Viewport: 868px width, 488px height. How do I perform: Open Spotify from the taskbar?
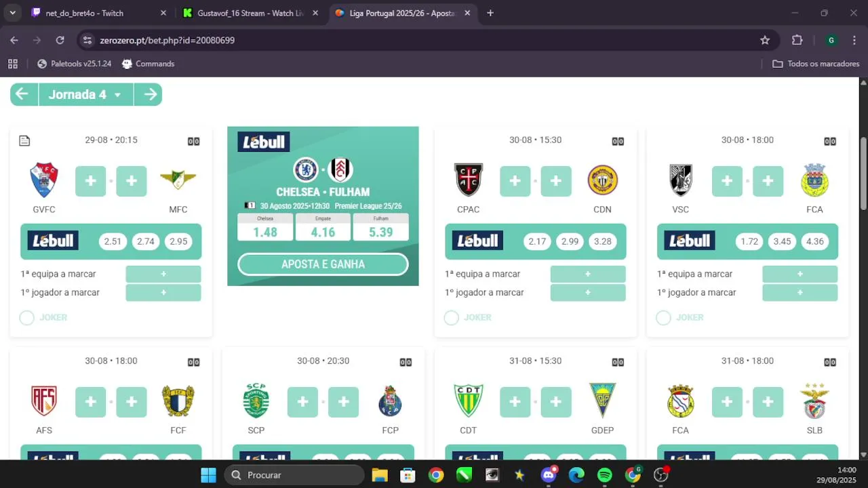pos(605,475)
